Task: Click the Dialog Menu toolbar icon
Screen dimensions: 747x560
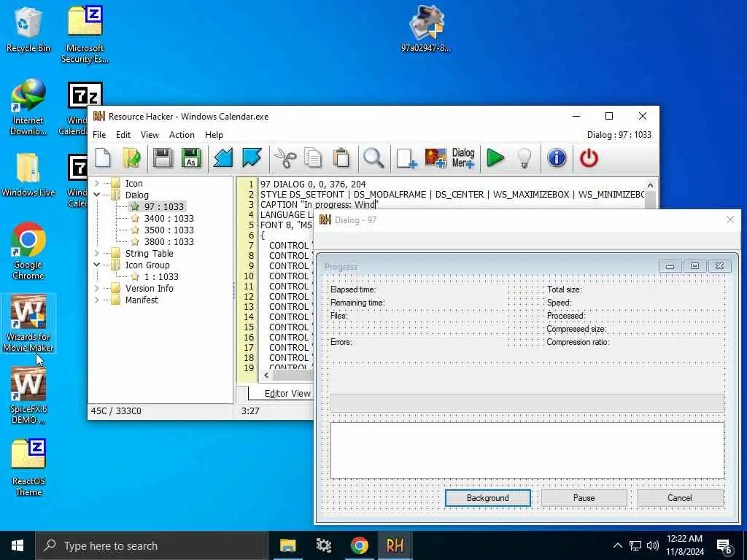Action: coord(463,158)
